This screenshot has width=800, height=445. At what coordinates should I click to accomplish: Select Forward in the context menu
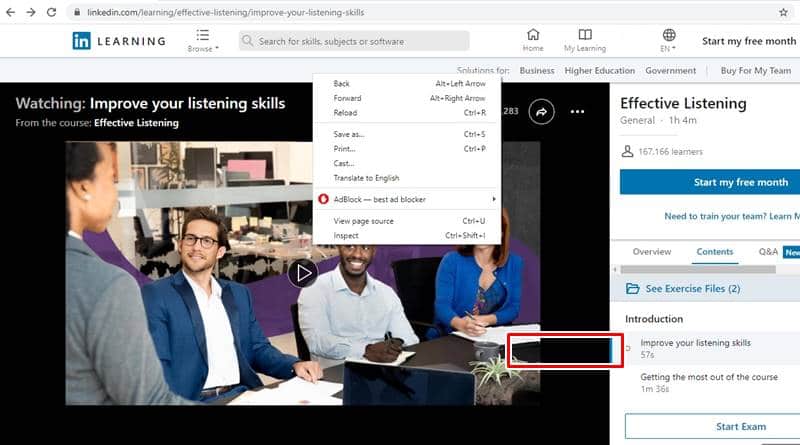[x=407, y=98]
